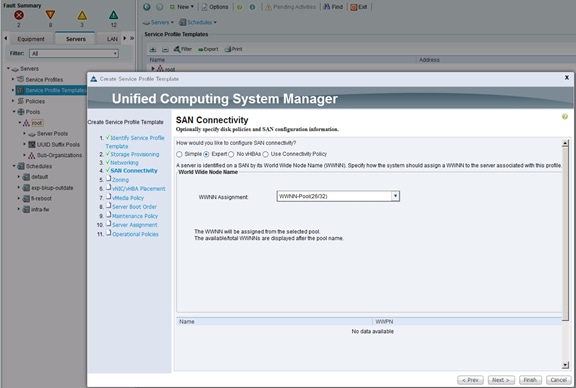
Task: Click the minor faults yellow triangle icon
Action: coord(82,15)
